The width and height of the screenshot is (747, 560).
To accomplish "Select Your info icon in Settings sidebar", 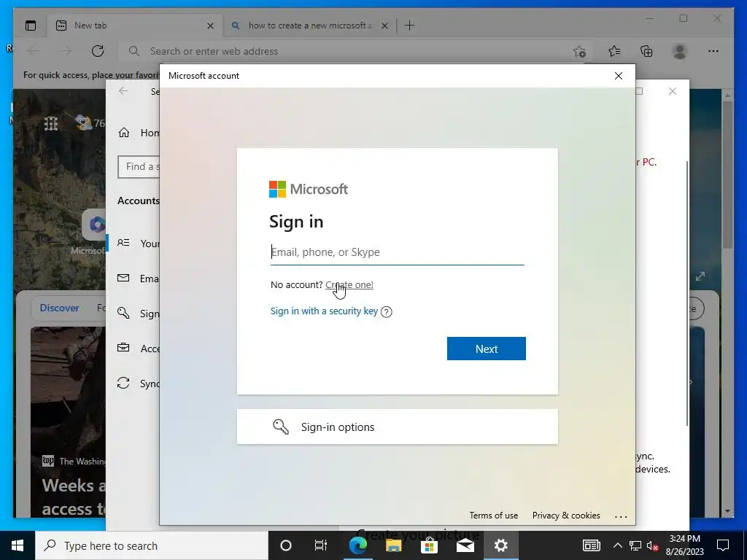I will tap(123, 244).
